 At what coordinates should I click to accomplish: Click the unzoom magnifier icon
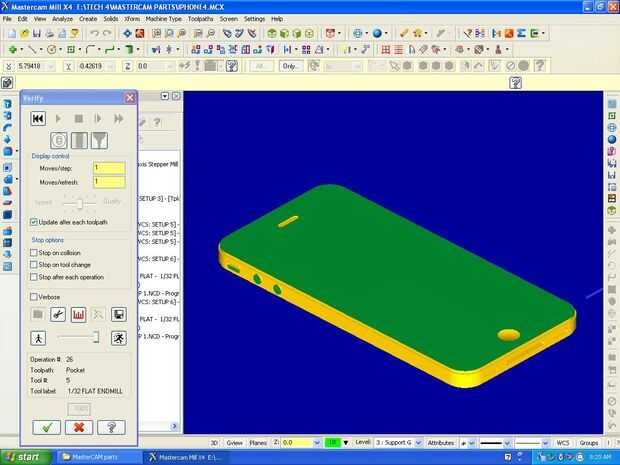point(211,34)
